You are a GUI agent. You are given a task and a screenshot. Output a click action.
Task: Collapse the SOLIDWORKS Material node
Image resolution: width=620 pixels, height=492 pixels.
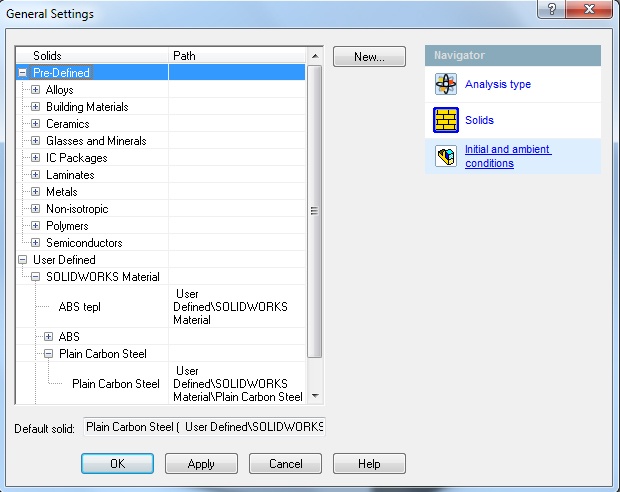click(35, 276)
